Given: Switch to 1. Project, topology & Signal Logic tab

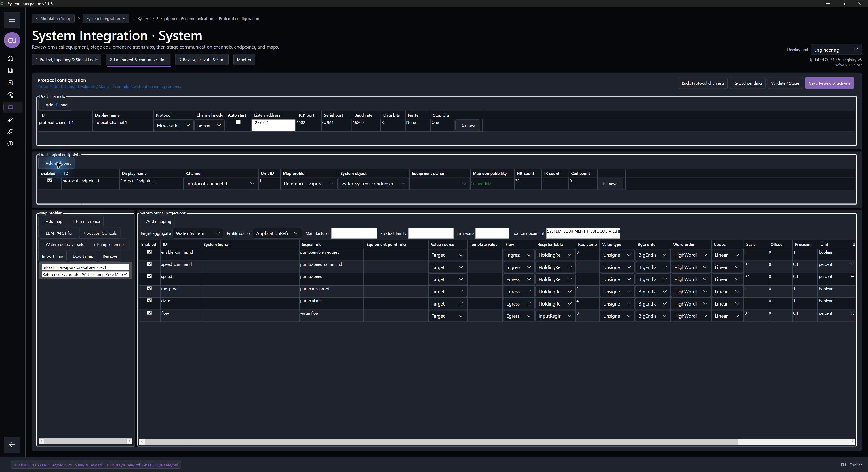Looking at the screenshot, I should pos(66,60).
